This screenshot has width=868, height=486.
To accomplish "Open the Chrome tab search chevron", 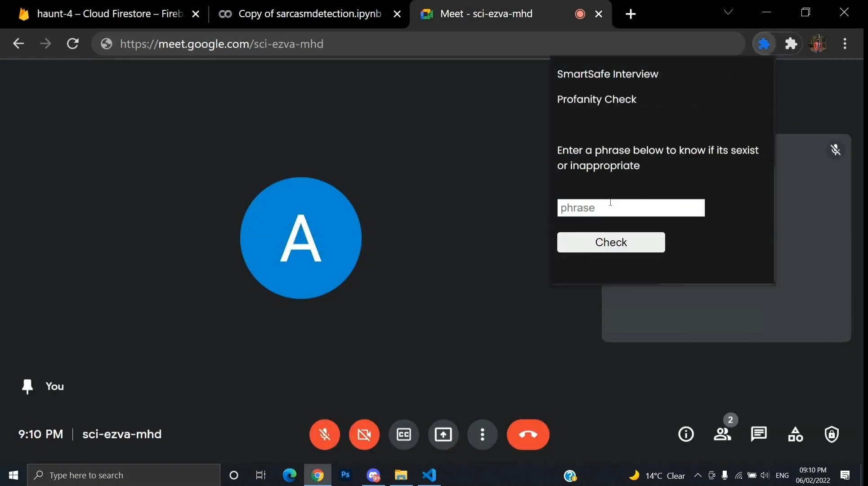I will coord(728,13).
